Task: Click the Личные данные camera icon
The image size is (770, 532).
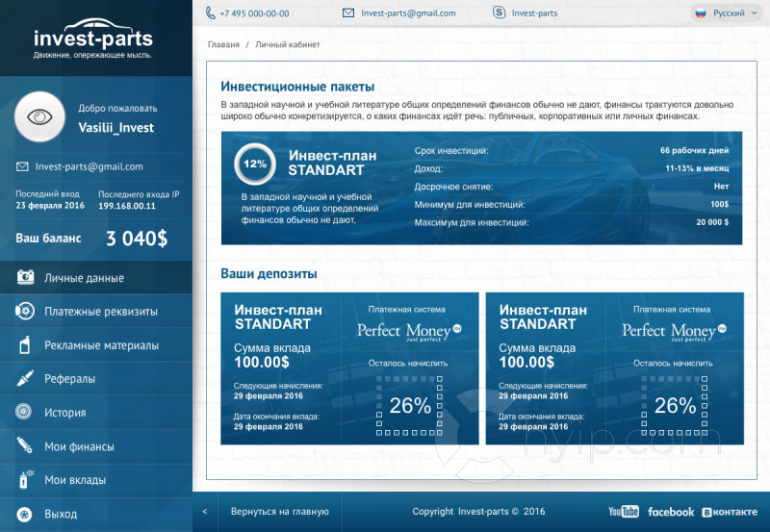Action: tap(26, 277)
